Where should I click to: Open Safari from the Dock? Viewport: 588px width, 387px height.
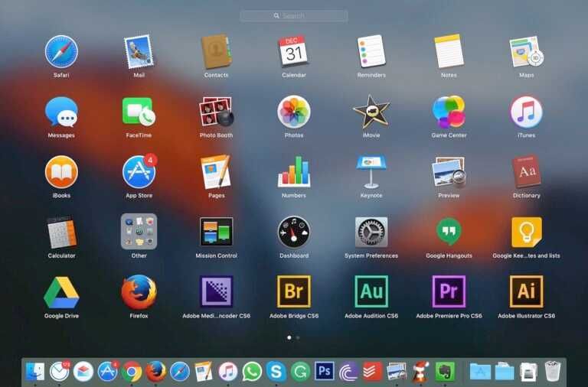(x=180, y=372)
